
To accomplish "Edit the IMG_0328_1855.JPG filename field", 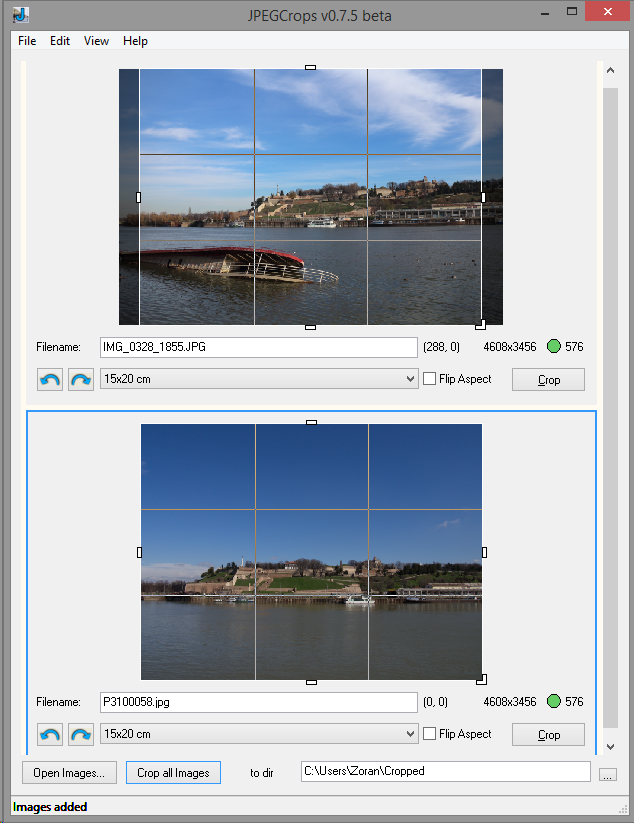I will (259, 347).
